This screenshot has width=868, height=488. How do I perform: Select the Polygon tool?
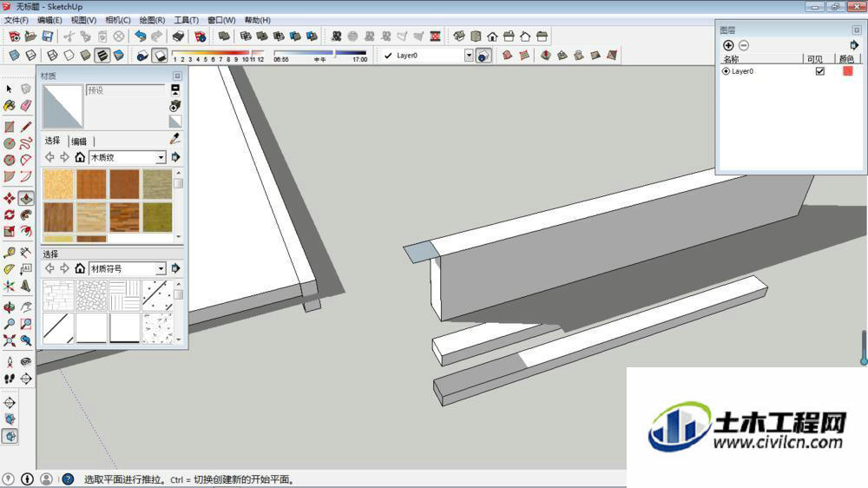(x=9, y=160)
